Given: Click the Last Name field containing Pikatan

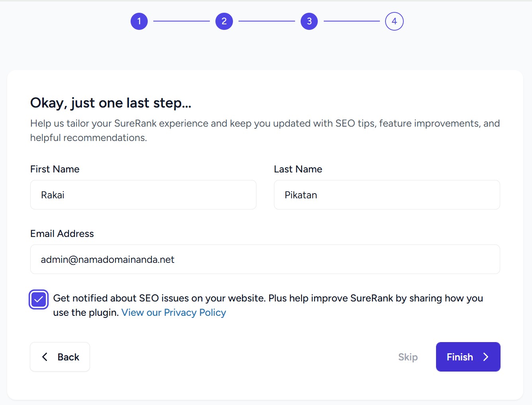Looking at the screenshot, I should (387, 195).
